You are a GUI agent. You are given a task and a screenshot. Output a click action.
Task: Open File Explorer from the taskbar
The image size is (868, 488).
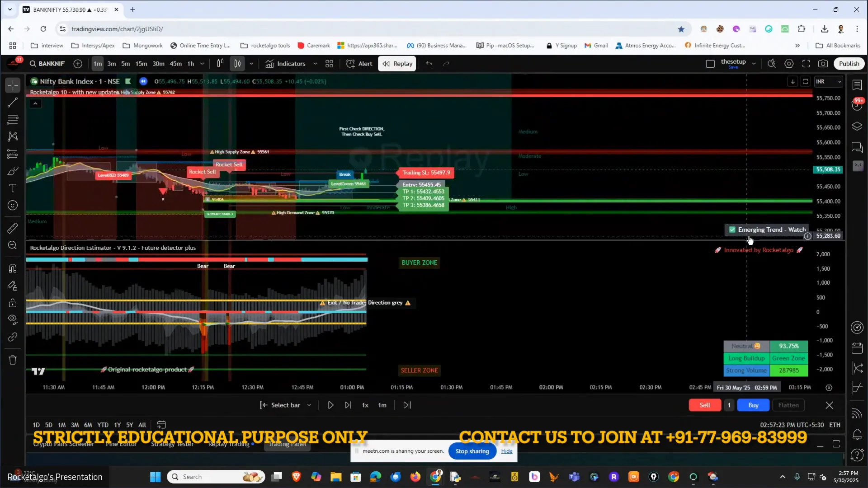coord(335,477)
